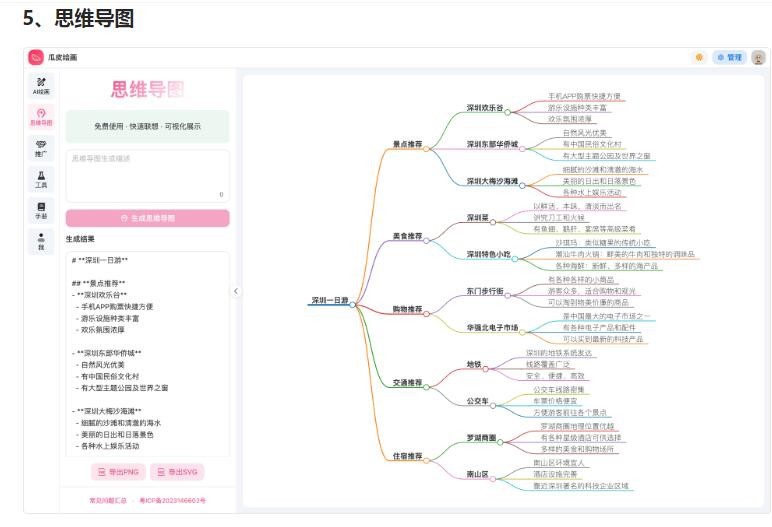
Task: Focus the 思维导图生成描述 text area
Action: click(x=148, y=176)
